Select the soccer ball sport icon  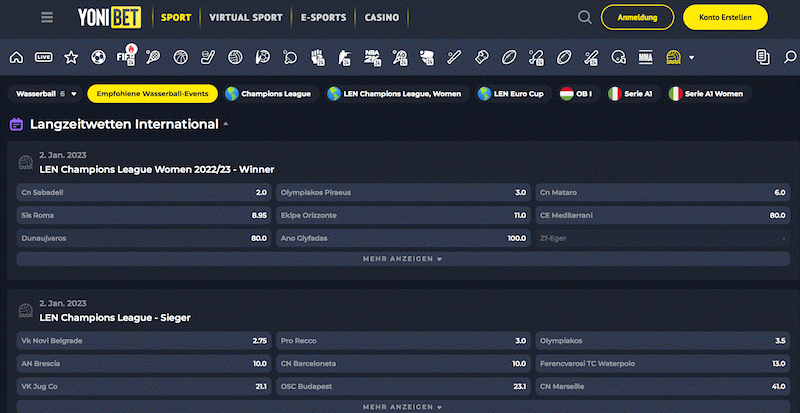coord(98,57)
